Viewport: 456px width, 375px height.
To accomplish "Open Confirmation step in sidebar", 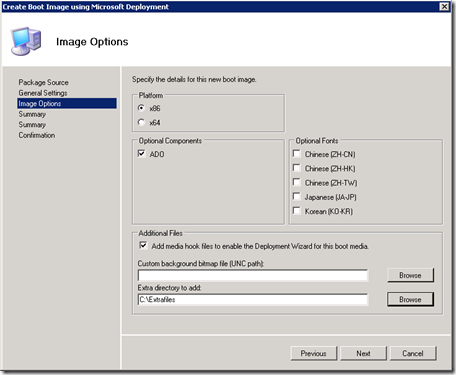I will [37, 135].
